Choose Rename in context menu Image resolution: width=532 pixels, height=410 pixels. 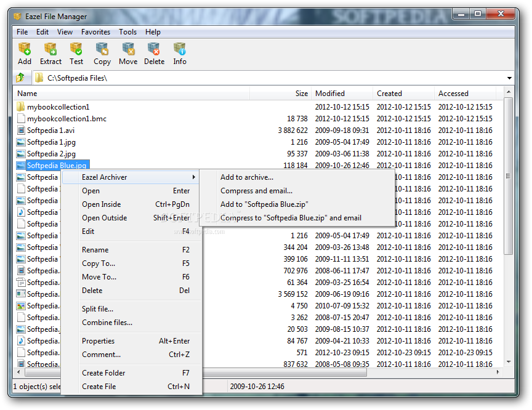point(131,249)
